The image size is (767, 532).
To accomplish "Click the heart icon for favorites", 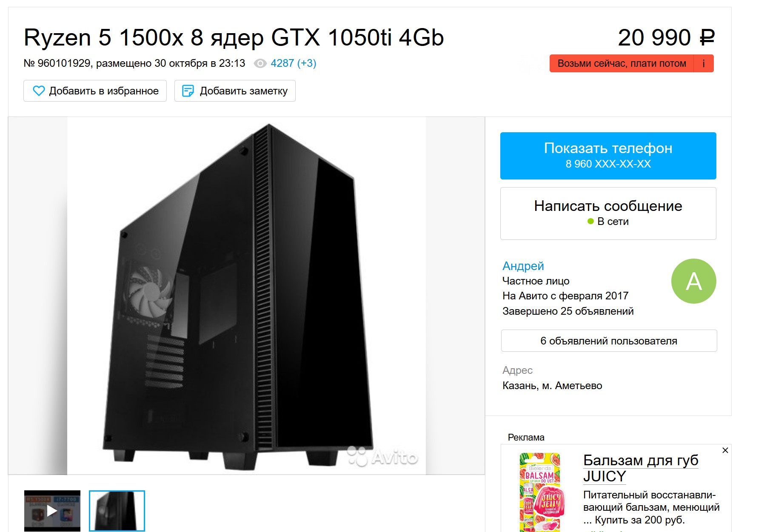I will click(x=39, y=91).
